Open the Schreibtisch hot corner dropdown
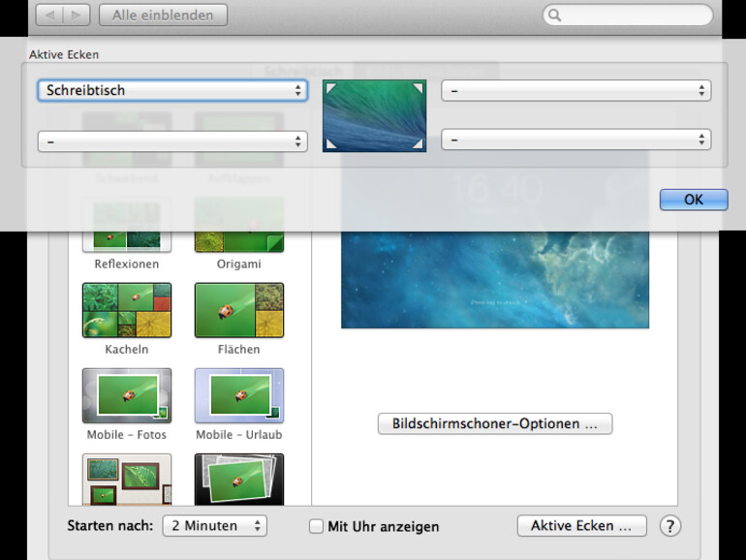Viewport: 746px width, 560px height. pos(172,90)
